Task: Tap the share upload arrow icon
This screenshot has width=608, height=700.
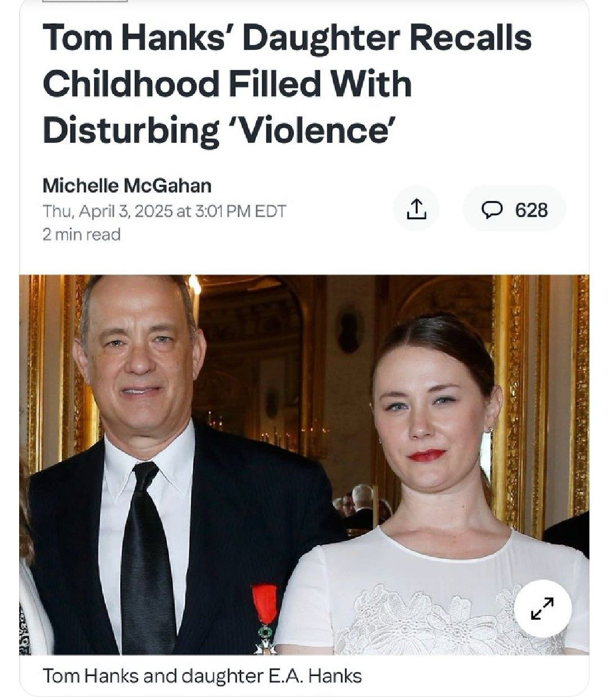Action: 416,209
